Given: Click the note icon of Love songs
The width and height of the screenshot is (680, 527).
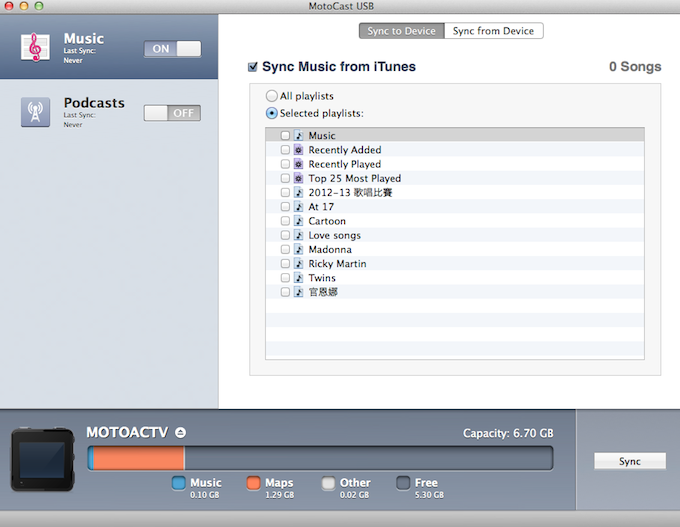Looking at the screenshot, I should 298,235.
